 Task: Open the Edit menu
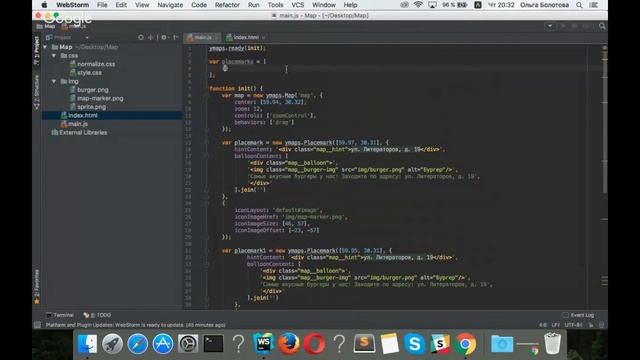click(121, 5)
